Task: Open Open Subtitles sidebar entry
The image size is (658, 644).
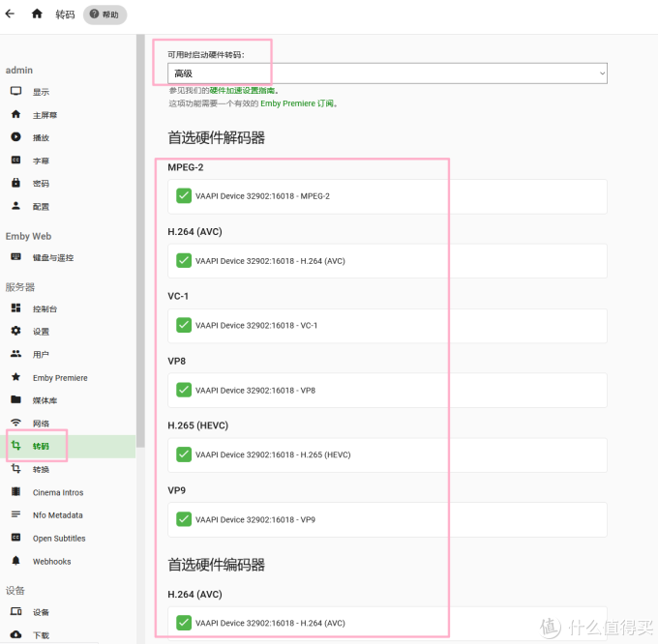Action: click(68, 538)
